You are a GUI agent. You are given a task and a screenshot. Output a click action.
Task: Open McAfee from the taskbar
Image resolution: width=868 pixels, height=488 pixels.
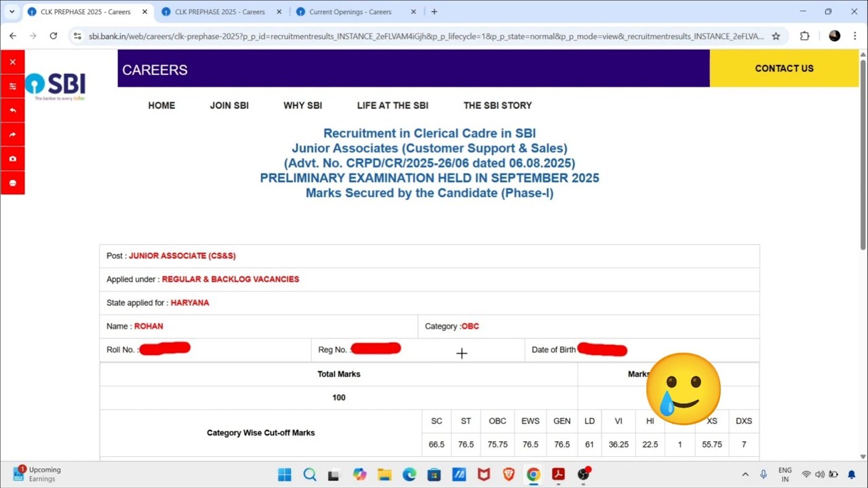pos(484,474)
